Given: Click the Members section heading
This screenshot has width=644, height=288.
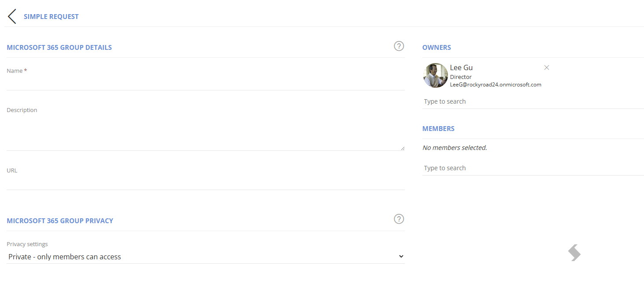Looking at the screenshot, I should (x=438, y=129).
